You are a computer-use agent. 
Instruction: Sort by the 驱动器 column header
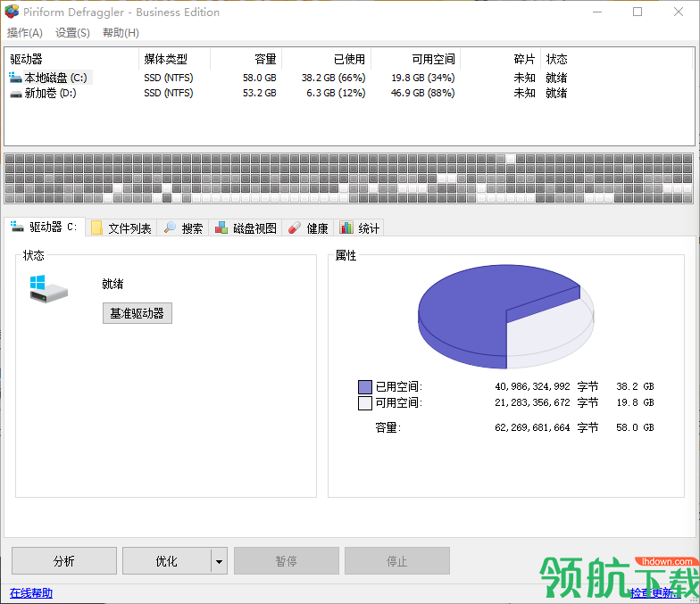point(71,59)
